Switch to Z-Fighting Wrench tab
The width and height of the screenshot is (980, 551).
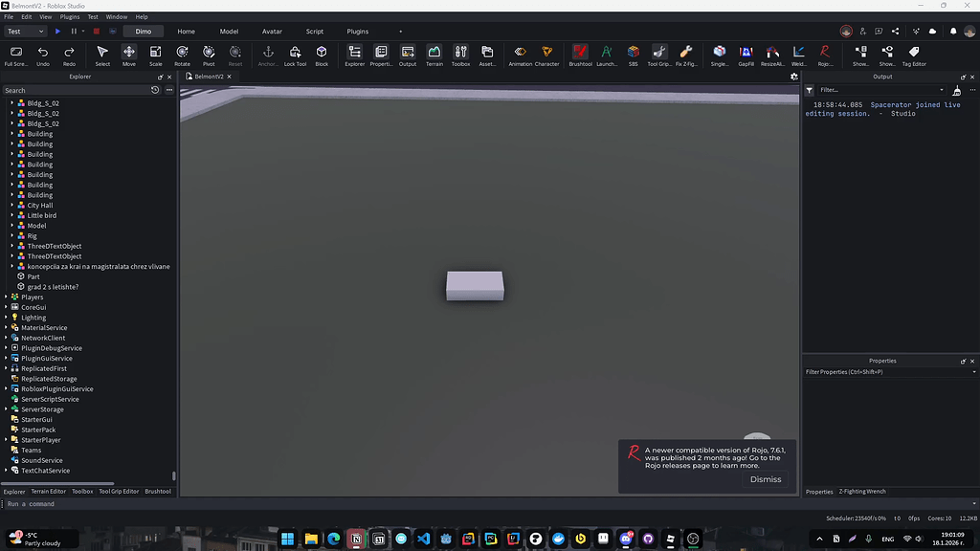tap(862, 492)
